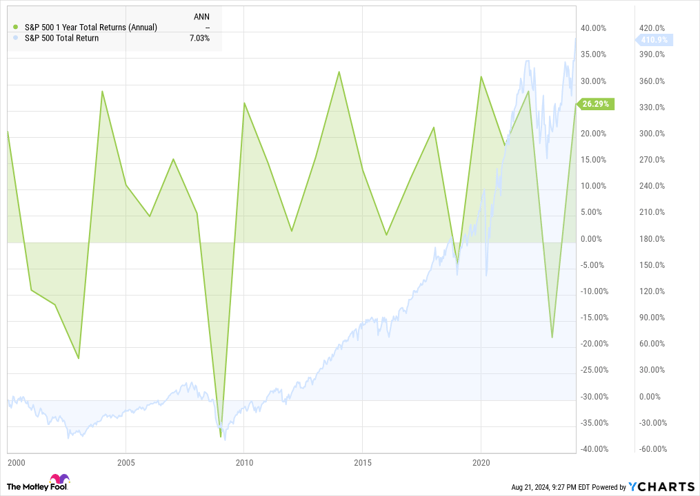
Task: Click the light blue legend dot for Total Return
Action: tap(16, 38)
